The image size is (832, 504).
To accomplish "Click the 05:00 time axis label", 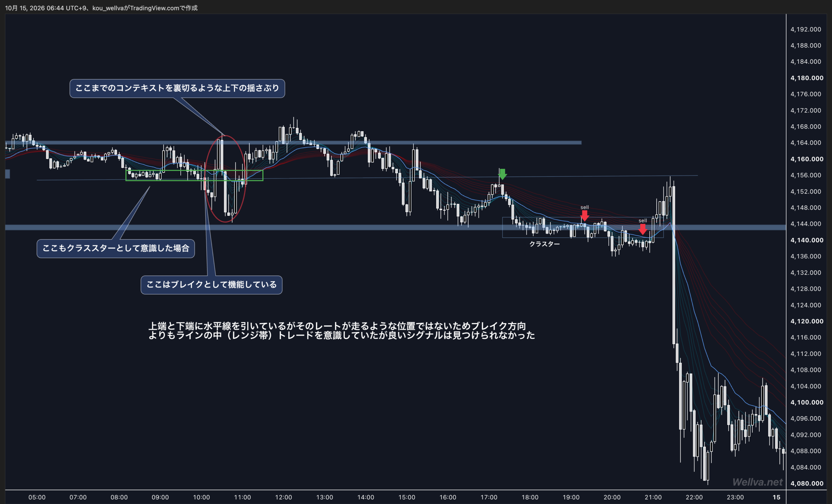I will pos(37,497).
